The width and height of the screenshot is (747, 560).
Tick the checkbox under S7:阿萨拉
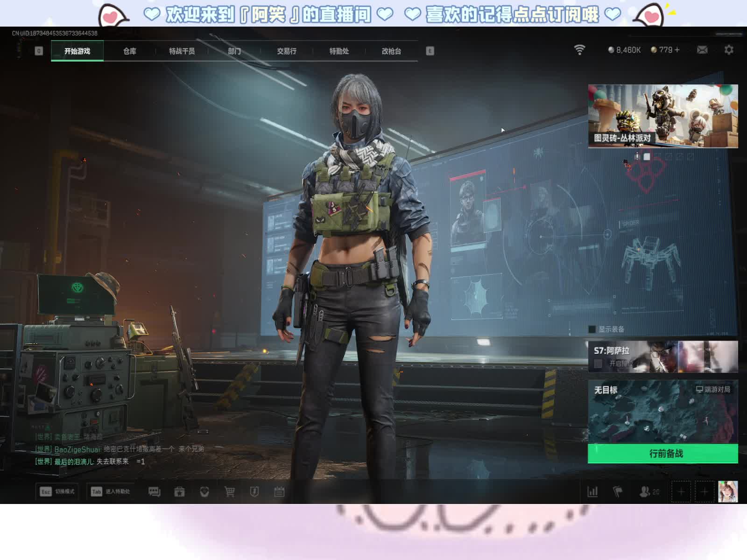598,363
